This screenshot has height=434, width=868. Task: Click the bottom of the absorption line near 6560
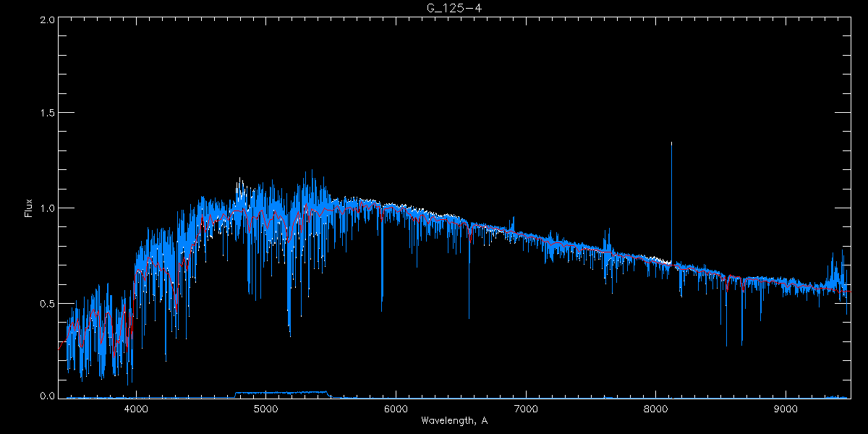pyautogui.click(x=469, y=316)
